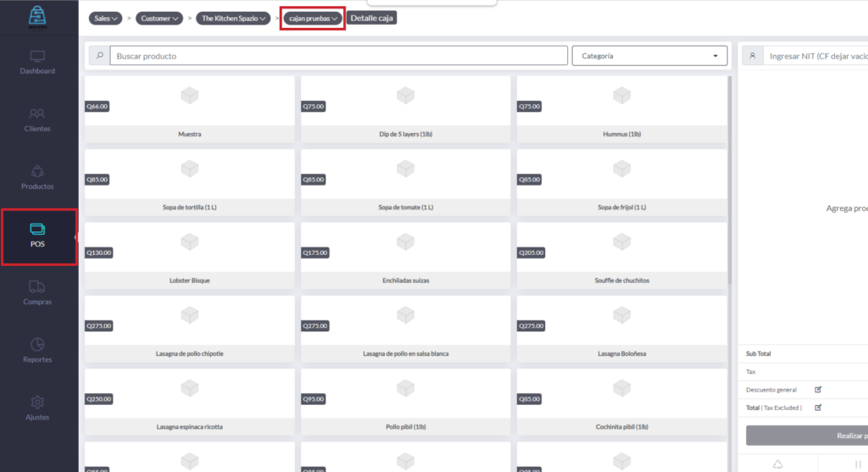This screenshot has height=472, width=868.
Task: Expand the Sales breadcrumb dropdown
Action: pos(106,18)
